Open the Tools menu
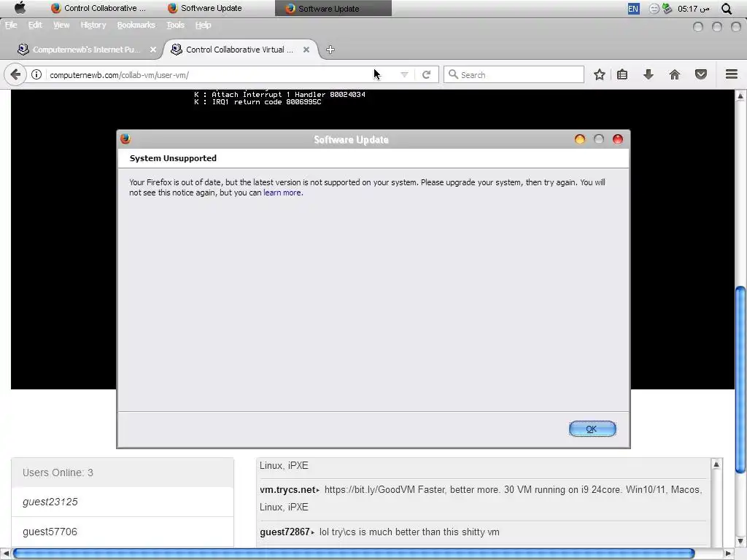Screen dimensions: 747x560 click(175, 25)
